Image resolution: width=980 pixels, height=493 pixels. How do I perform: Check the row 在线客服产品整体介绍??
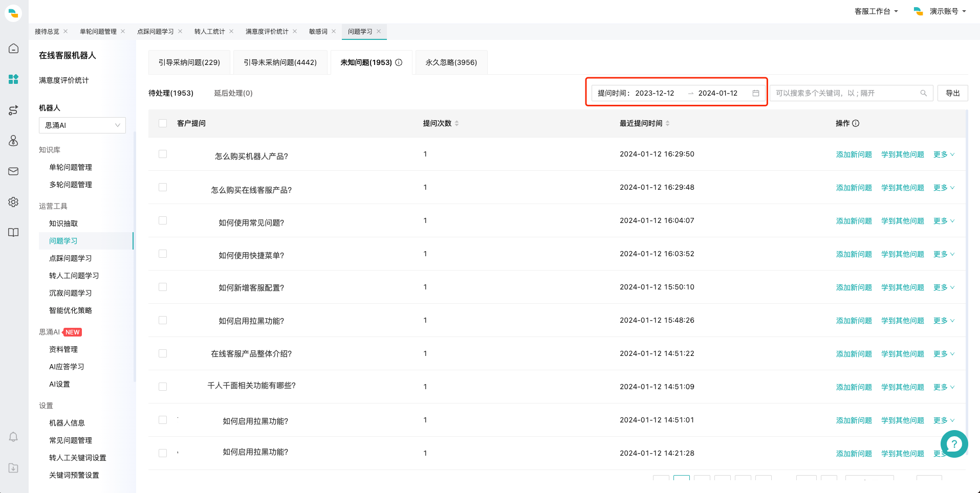(x=163, y=353)
